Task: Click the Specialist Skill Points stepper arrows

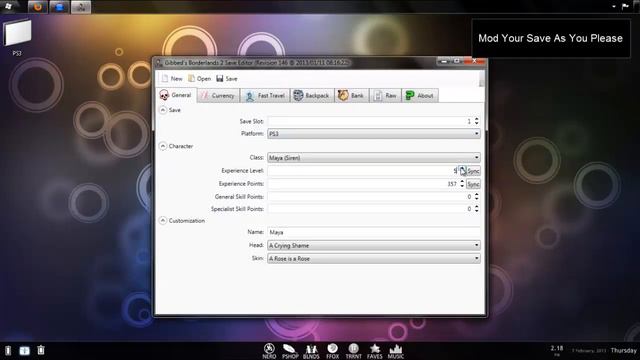Action: pos(476,209)
